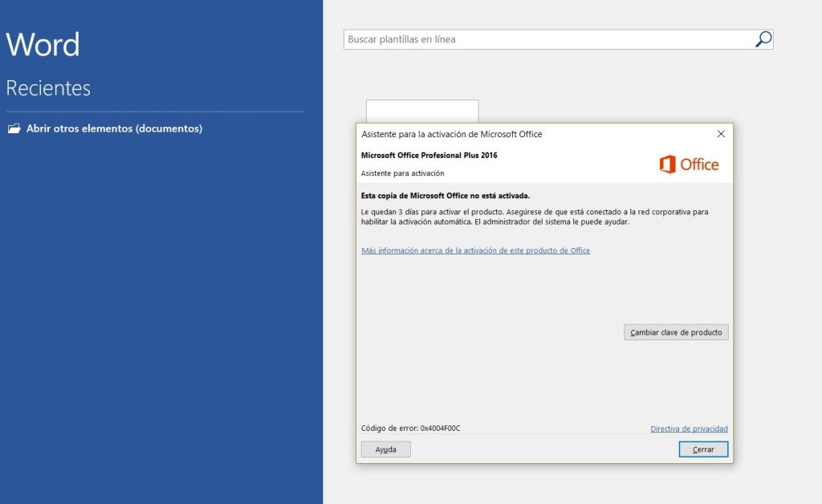
Task: Open Abrir otros elementos (documentos)
Action: point(114,128)
